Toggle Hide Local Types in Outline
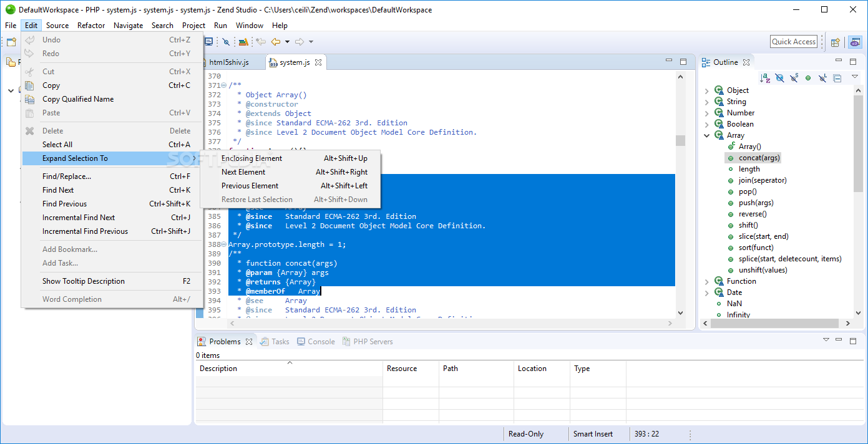The height and width of the screenshot is (444, 868). (822, 78)
